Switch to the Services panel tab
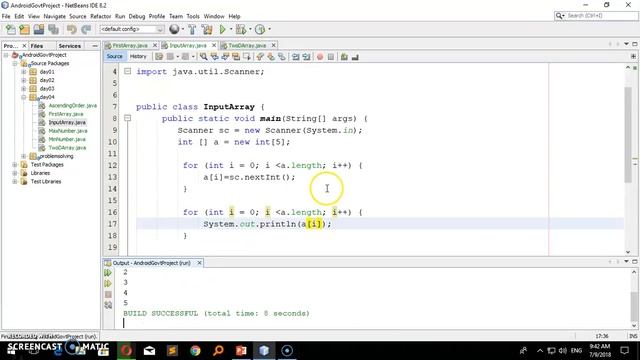 coord(69,46)
